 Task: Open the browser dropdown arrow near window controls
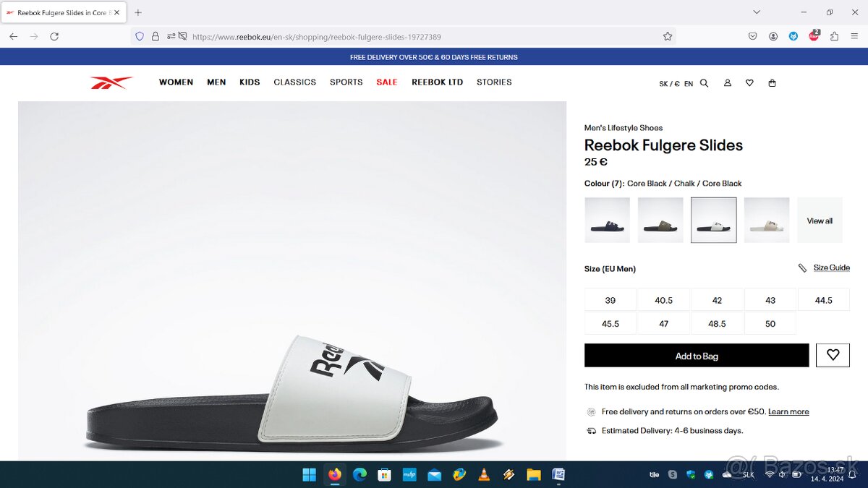[757, 12]
